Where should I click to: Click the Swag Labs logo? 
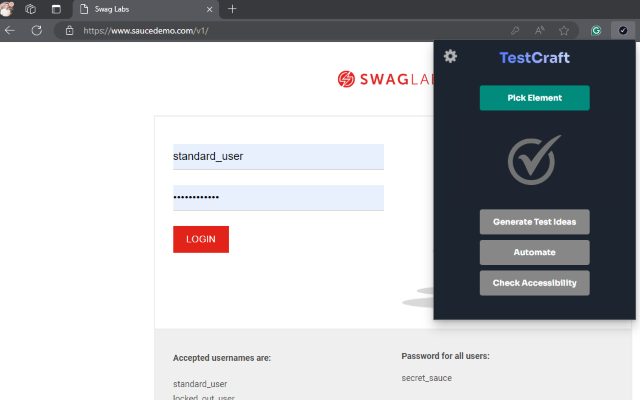[x=385, y=79]
